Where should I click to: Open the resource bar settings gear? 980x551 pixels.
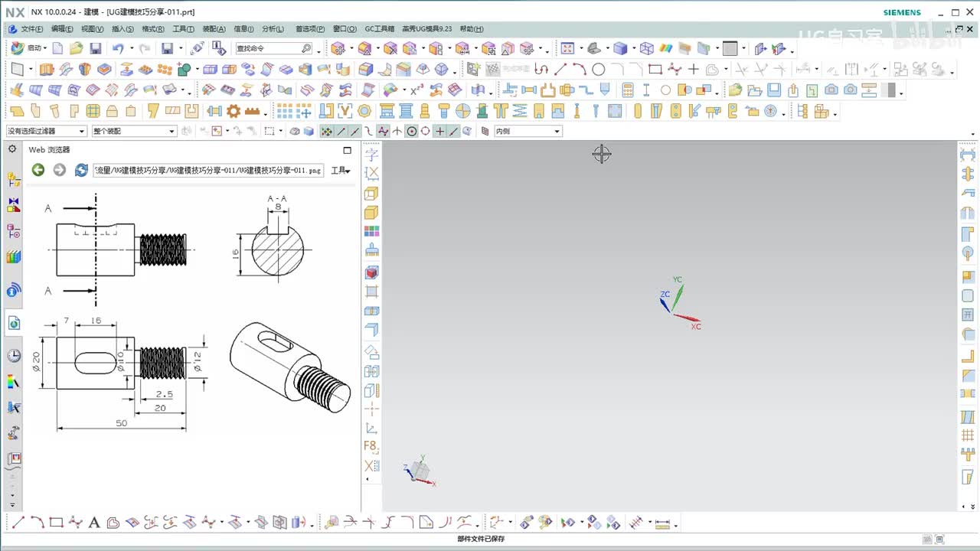click(12, 149)
